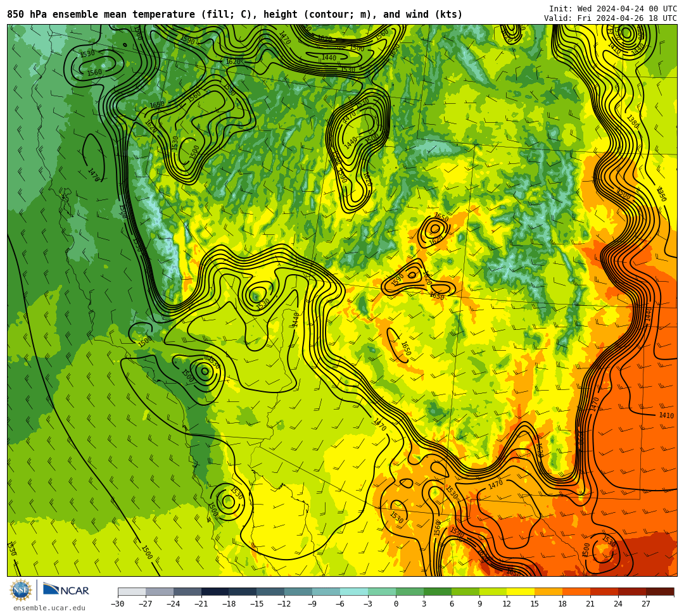The width and height of the screenshot is (684, 616).
Task: Pick the light teal swatch, -9 to -6
Action: (326, 591)
